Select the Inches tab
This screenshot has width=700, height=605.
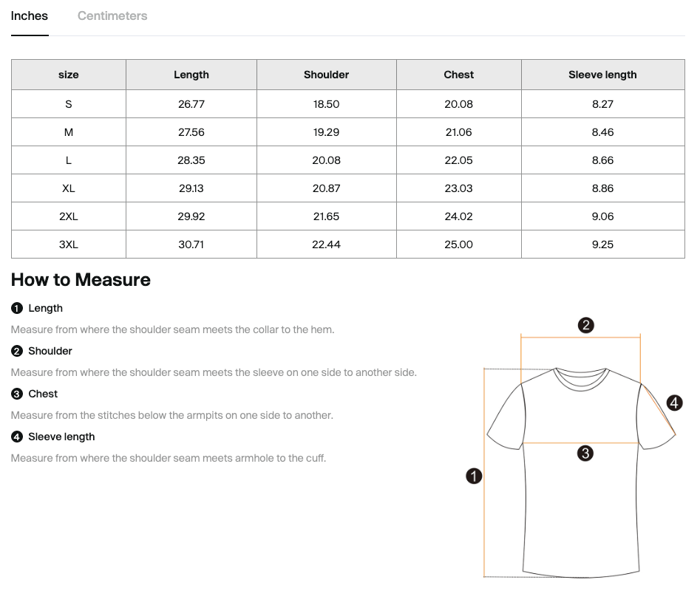point(30,16)
